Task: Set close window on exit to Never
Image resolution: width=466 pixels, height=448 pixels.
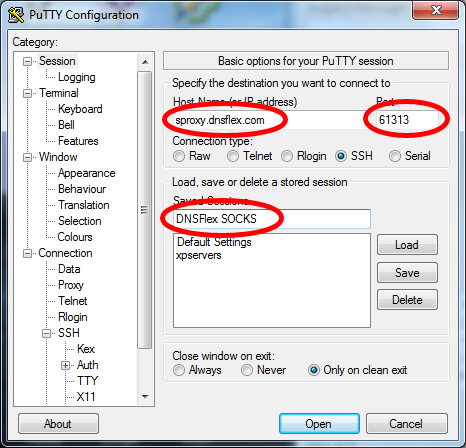Action: pyautogui.click(x=247, y=370)
